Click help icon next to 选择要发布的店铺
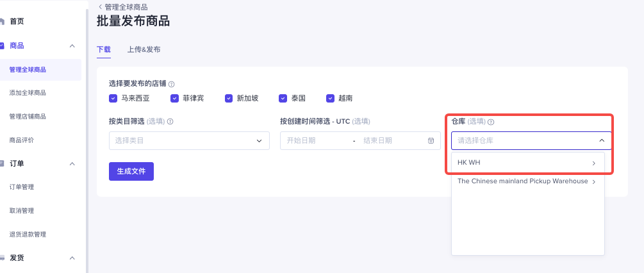Screen dimensions: 644x273 pos(171,84)
